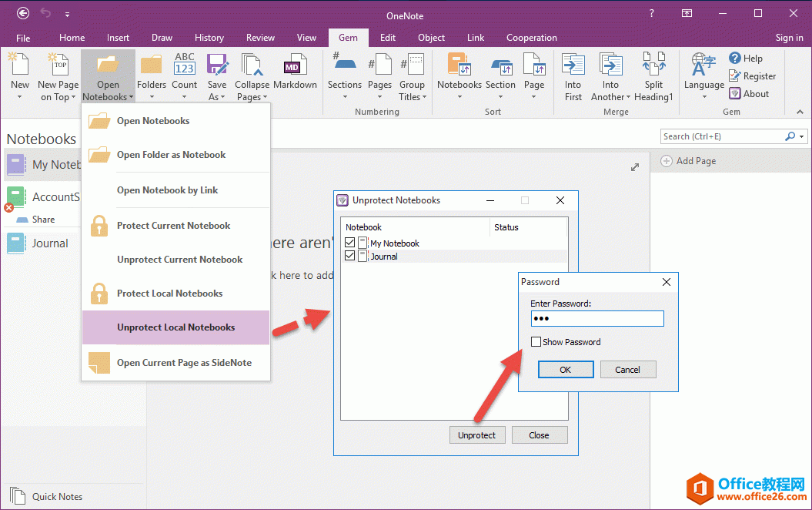Screen dimensions: 812x510
Task: Click the Unprotect button
Action: [476, 435]
